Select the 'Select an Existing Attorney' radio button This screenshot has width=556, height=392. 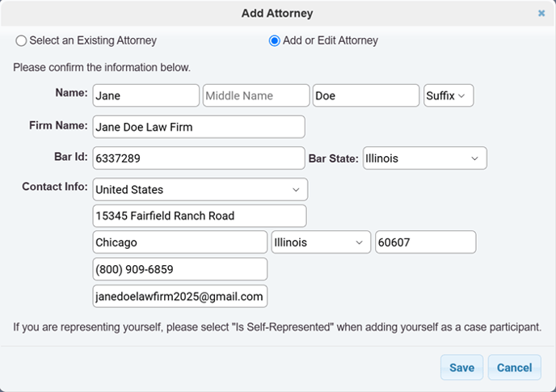click(21, 40)
